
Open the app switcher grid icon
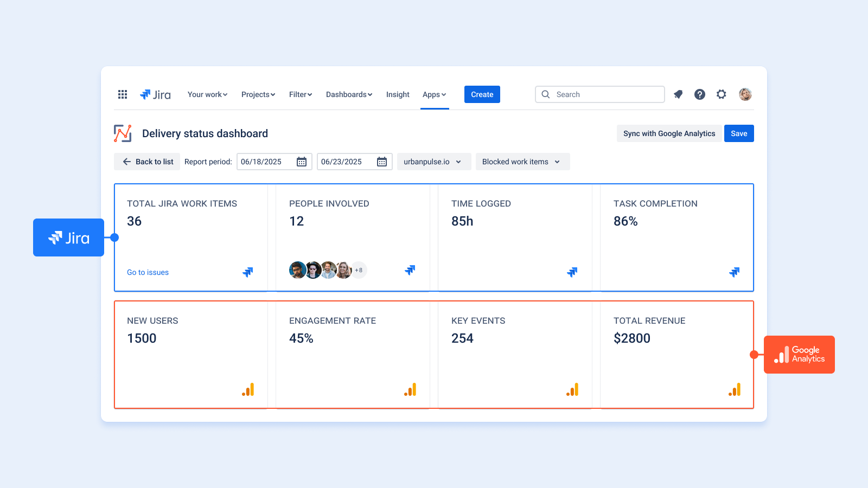point(123,94)
